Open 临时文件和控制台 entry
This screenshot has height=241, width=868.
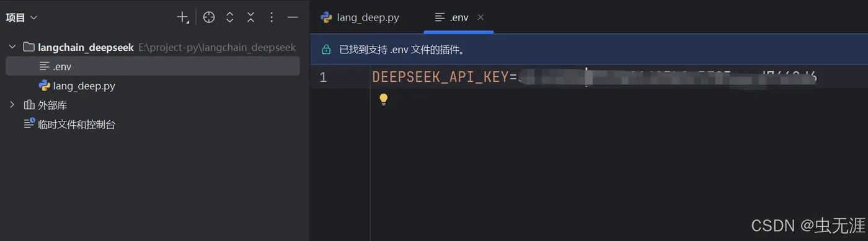pyautogui.click(x=76, y=125)
